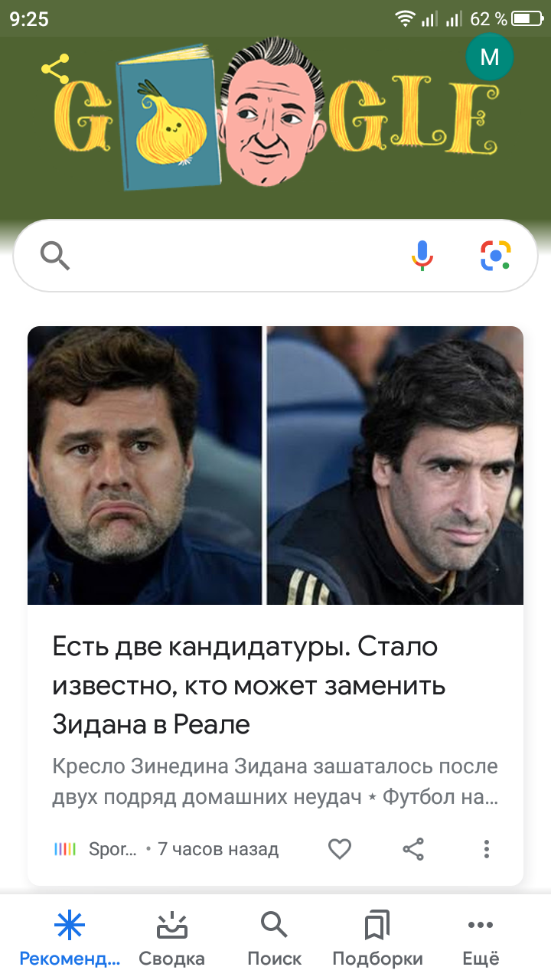
Task: Open the Сводка tab
Action: [x=171, y=940]
